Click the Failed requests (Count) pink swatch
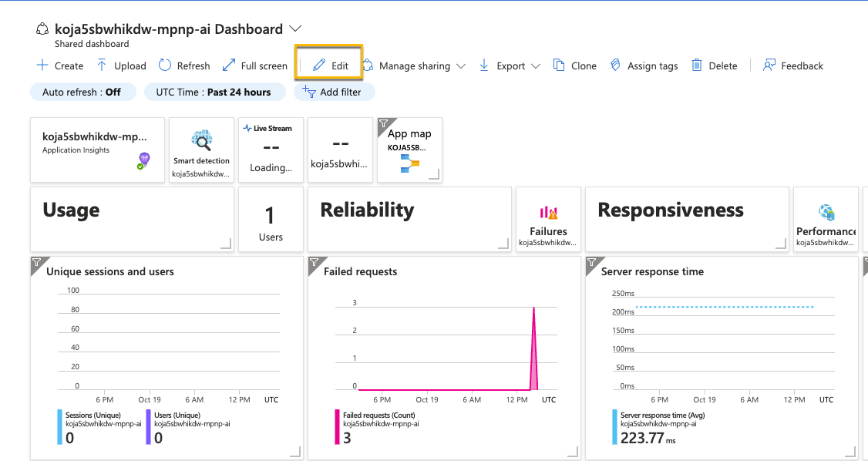Viewport: 868px width, 461px height. click(x=337, y=426)
